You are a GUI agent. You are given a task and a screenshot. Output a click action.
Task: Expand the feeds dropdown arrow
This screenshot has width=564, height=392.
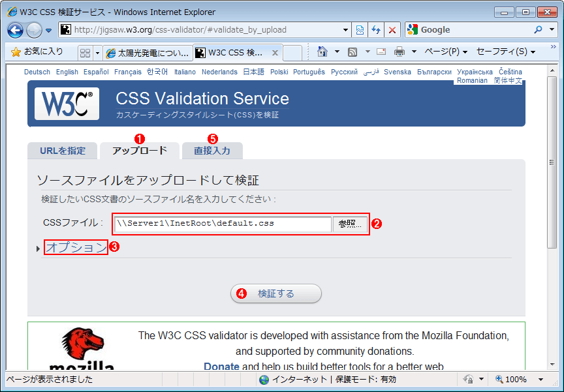point(368,52)
